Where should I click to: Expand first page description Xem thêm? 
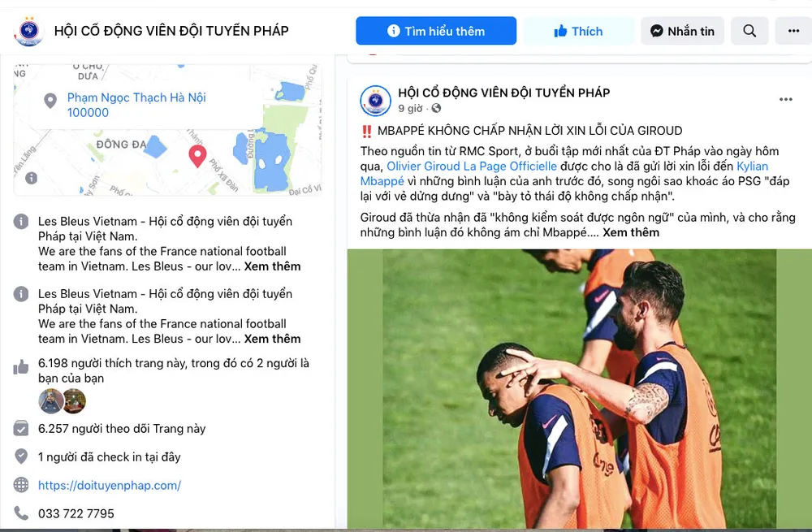tap(272, 266)
